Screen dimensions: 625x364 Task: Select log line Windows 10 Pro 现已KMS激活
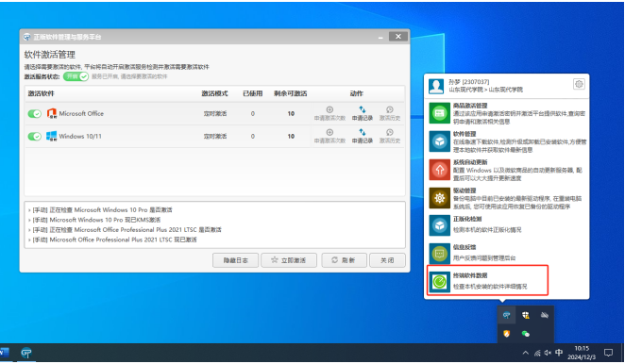point(94,220)
